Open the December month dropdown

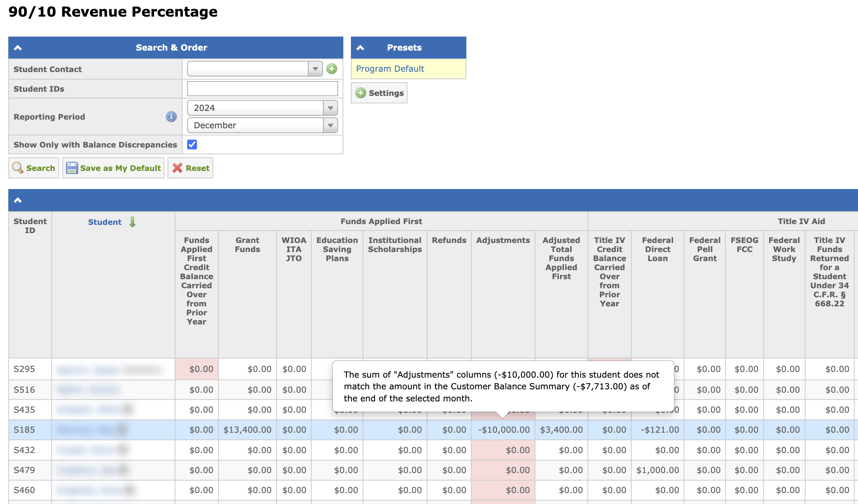tap(330, 125)
